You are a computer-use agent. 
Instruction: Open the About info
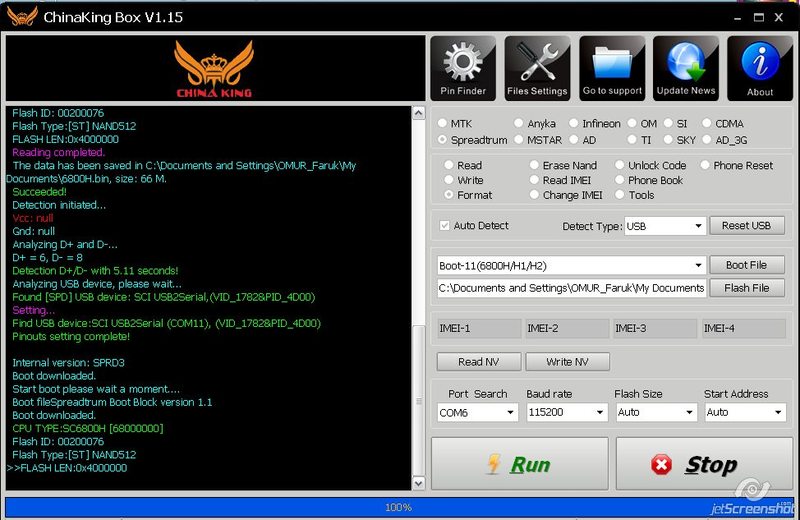click(x=760, y=68)
